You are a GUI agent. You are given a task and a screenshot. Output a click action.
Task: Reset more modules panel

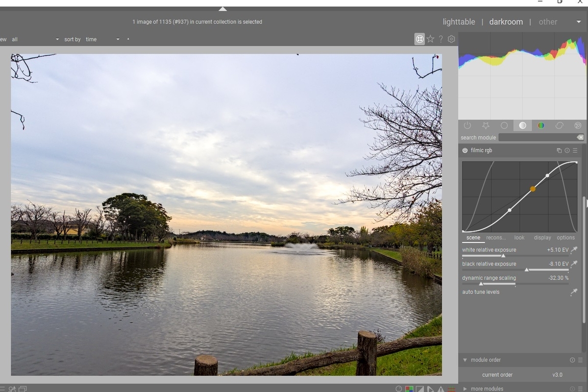[572, 389]
